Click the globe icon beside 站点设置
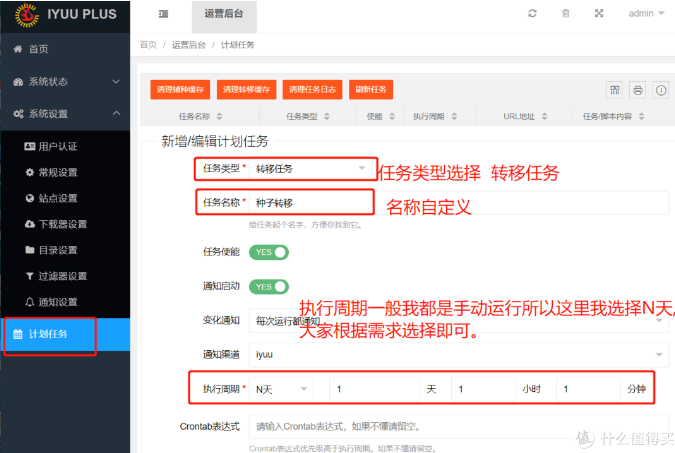This screenshot has width=675, height=453. tap(30, 198)
